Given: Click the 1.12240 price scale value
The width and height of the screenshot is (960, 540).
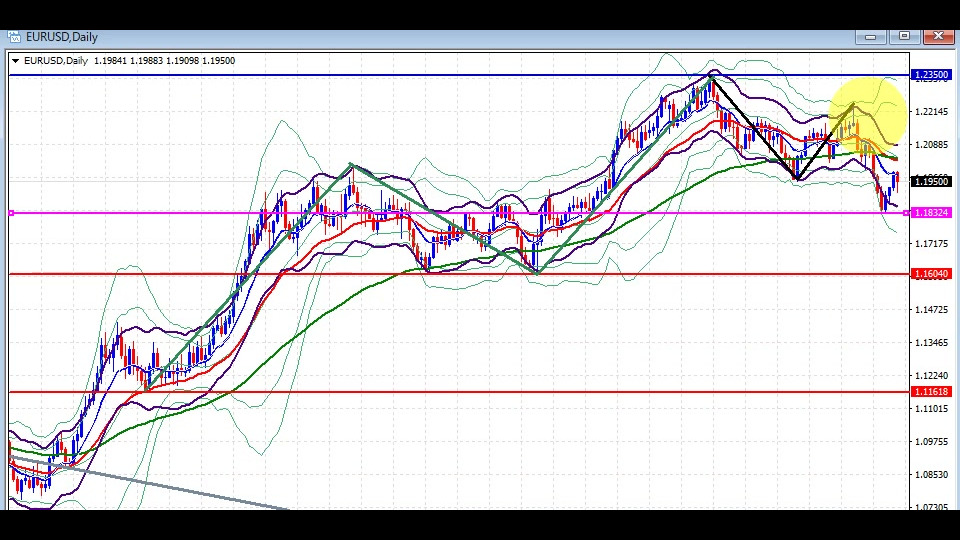Looking at the screenshot, I should (x=931, y=375).
